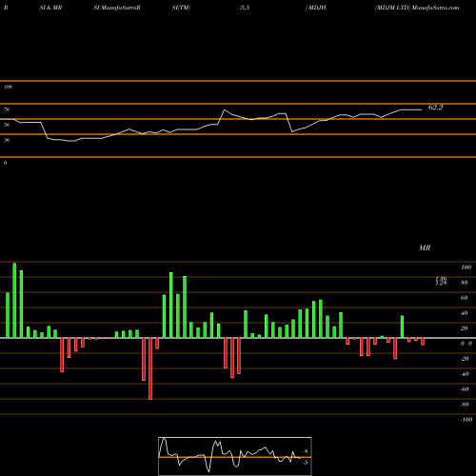Click the 40 label on MR axis
Screen dimensions: 476x476
465,313
